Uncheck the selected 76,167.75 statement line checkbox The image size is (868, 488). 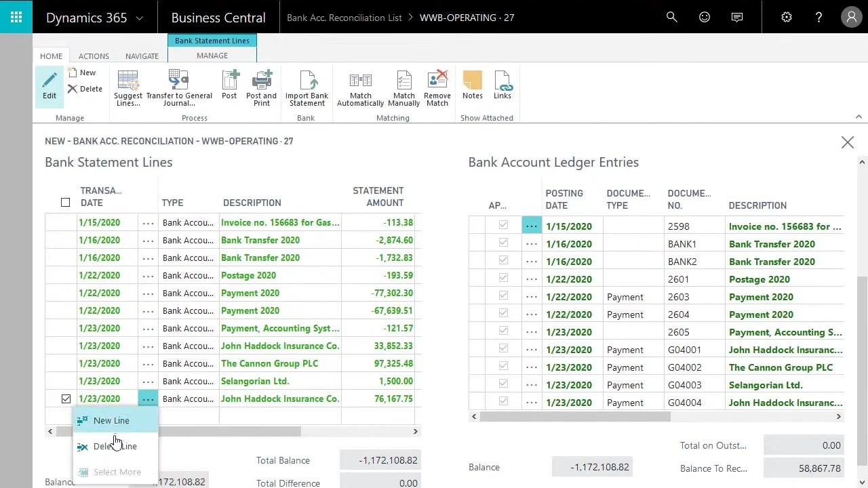tap(66, 399)
